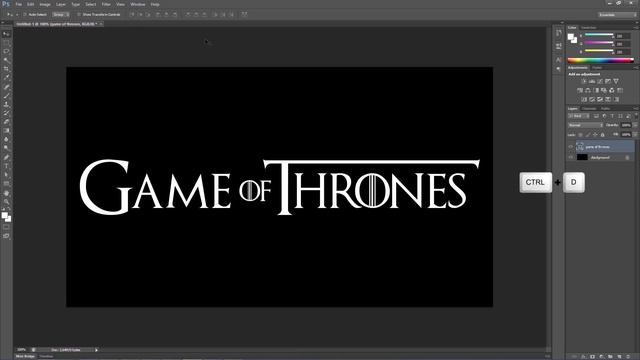Image resolution: width=640 pixels, height=360 pixels.
Task: Add a Levels adjustment
Action: (592, 81)
